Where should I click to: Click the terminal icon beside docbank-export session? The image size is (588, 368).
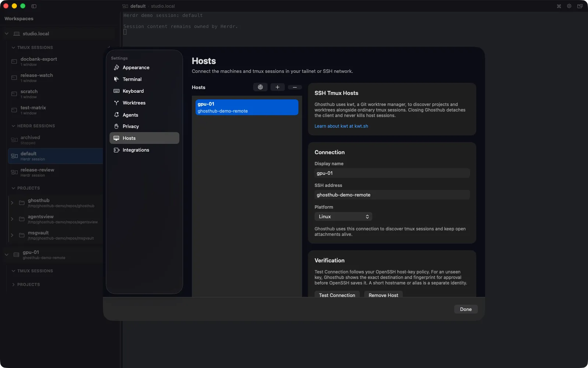pyautogui.click(x=14, y=61)
